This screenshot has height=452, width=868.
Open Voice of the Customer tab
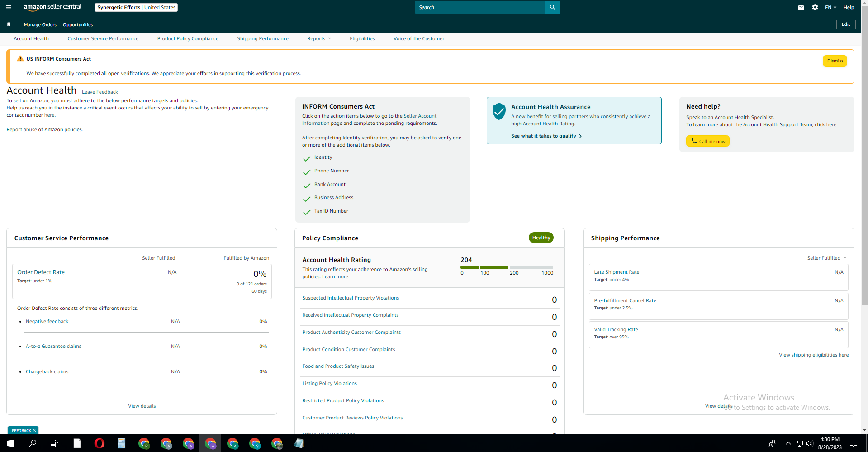pyautogui.click(x=419, y=38)
